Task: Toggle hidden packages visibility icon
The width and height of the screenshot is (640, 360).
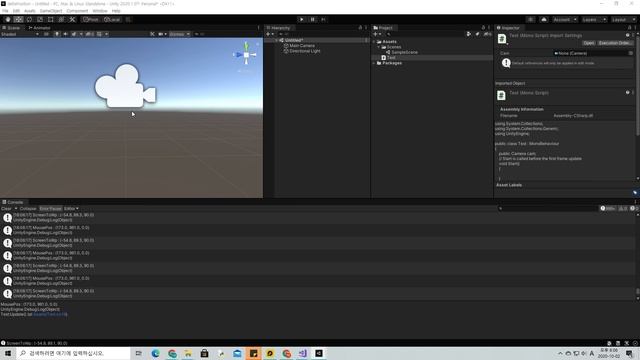Action: point(487,34)
